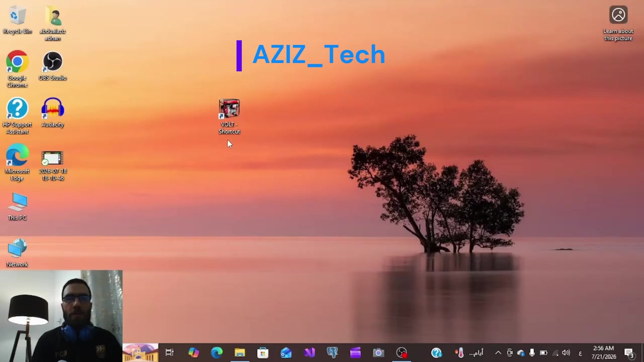This screenshot has width=644, height=362.
Task: Open the notification center icon
Action: (629, 353)
